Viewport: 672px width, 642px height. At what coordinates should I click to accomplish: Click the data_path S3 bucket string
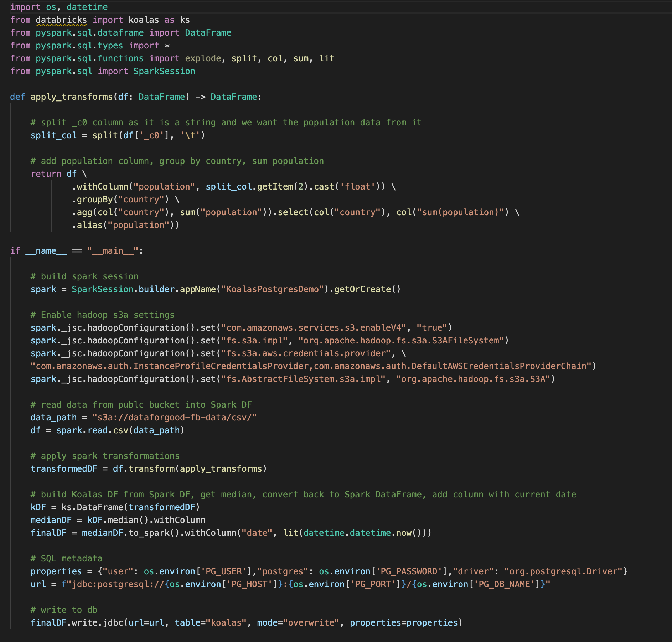(x=174, y=417)
